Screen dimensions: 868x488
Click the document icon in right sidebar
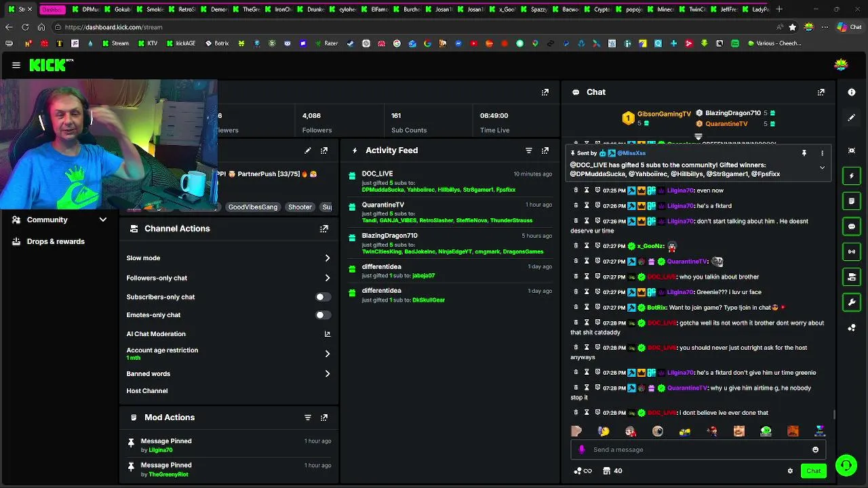click(852, 201)
